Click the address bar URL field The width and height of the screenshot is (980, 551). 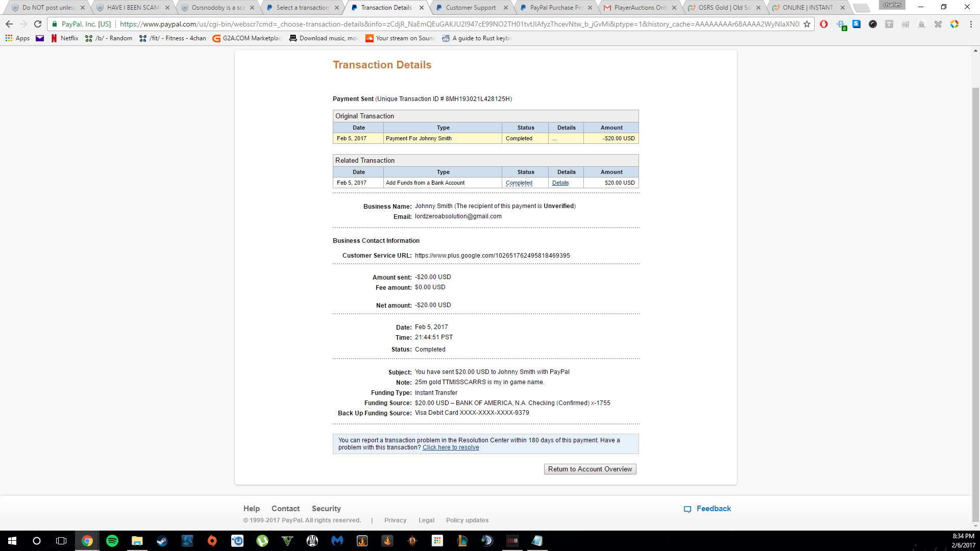pos(459,24)
